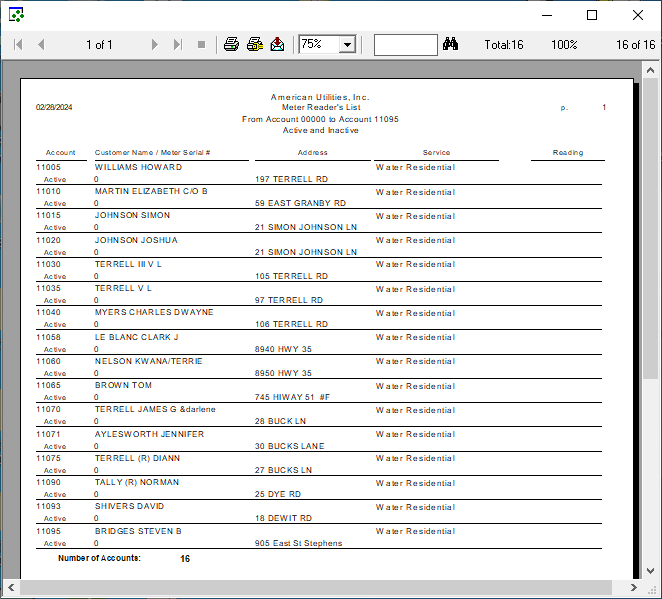Click the 'American Utilities, Inc.' report title
Image resolution: width=662 pixels, height=599 pixels.
320,97
